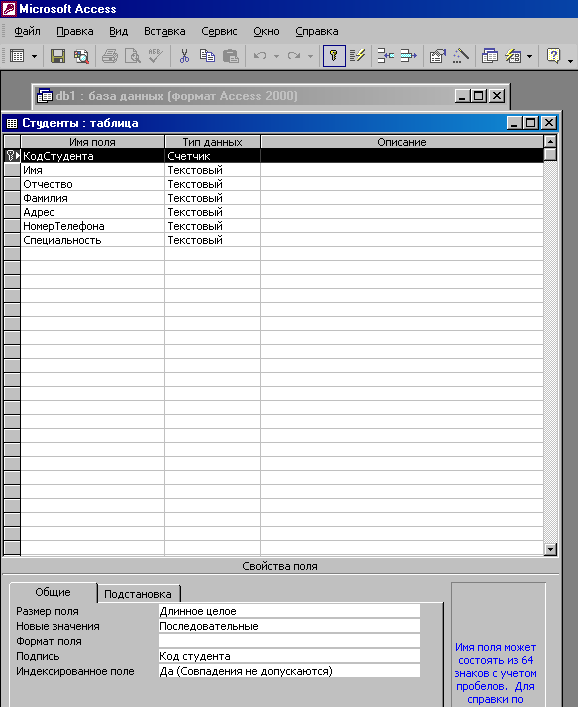Click the Delete Rows toolbar icon
The height and width of the screenshot is (707, 578).
tap(408, 56)
